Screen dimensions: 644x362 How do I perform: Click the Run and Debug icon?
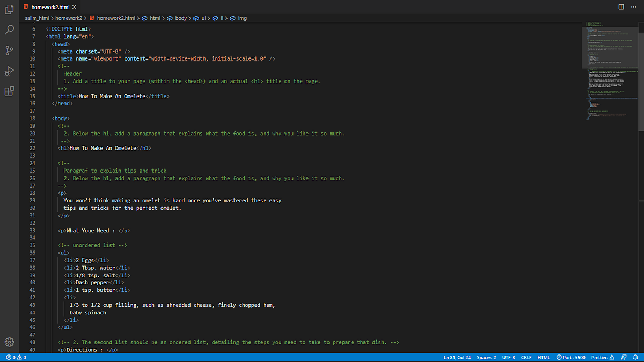coord(9,70)
